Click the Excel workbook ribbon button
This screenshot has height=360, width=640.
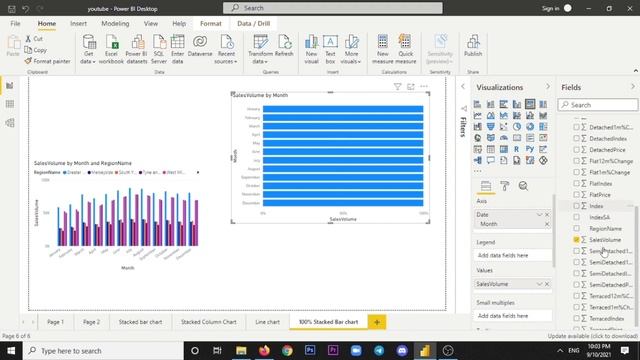pos(111,49)
